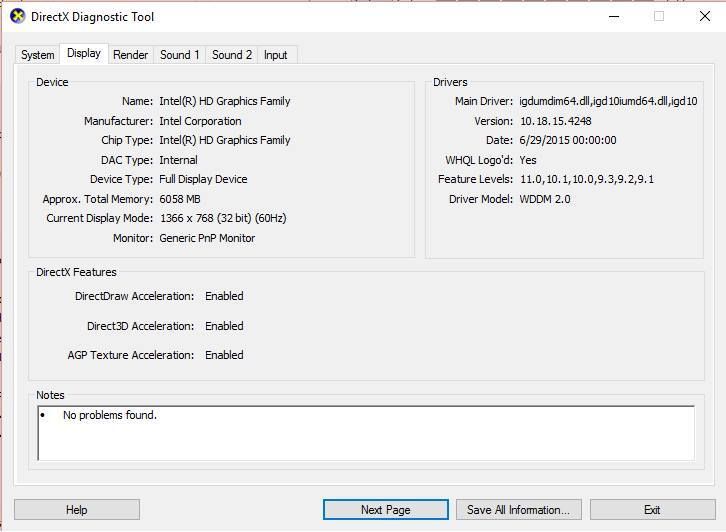Click the driver version '10.18.15.4248'
The height and width of the screenshot is (532, 726).
[x=556, y=121]
